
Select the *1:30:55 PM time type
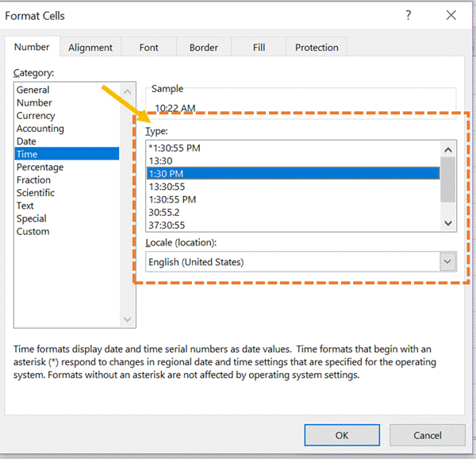tap(294, 148)
